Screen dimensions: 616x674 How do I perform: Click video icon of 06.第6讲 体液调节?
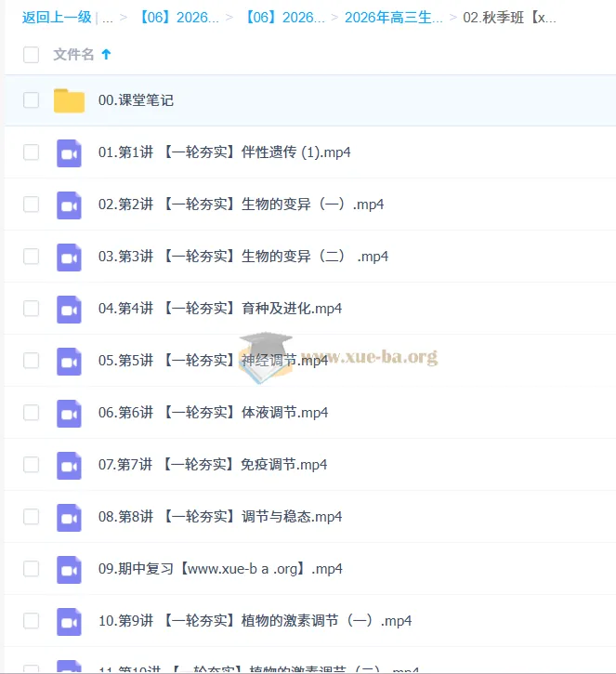coord(69,413)
